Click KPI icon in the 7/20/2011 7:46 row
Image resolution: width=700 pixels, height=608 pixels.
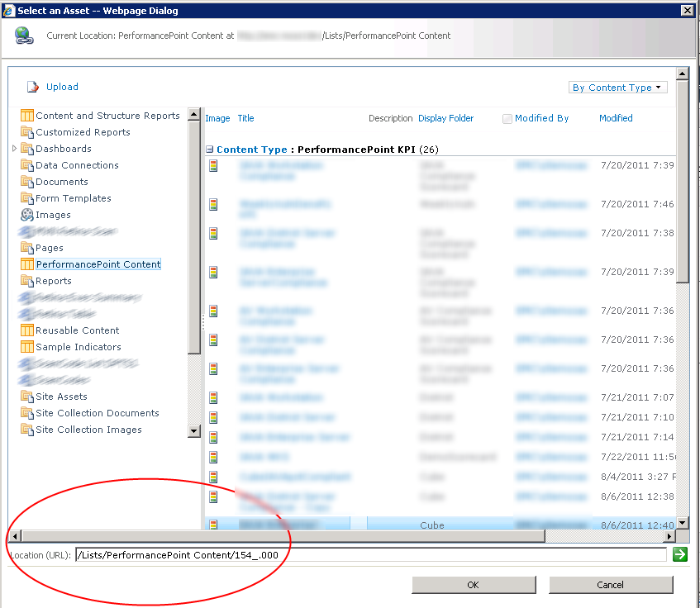pyautogui.click(x=213, y=204)
